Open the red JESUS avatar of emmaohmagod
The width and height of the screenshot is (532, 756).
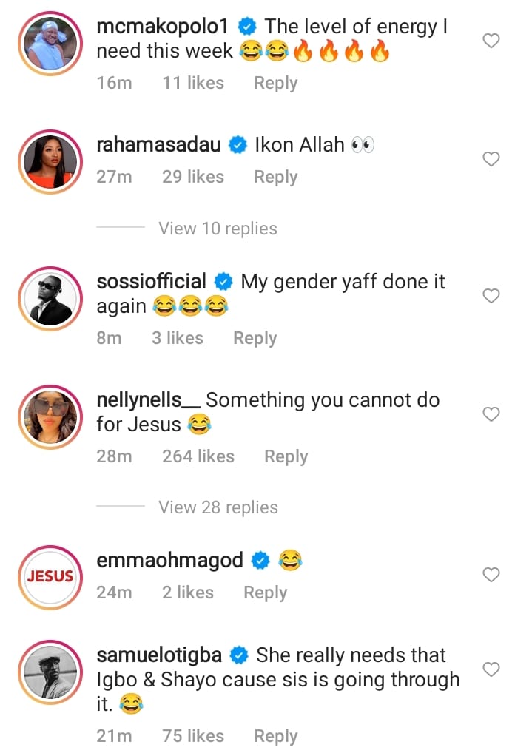[x=50, y=576]
